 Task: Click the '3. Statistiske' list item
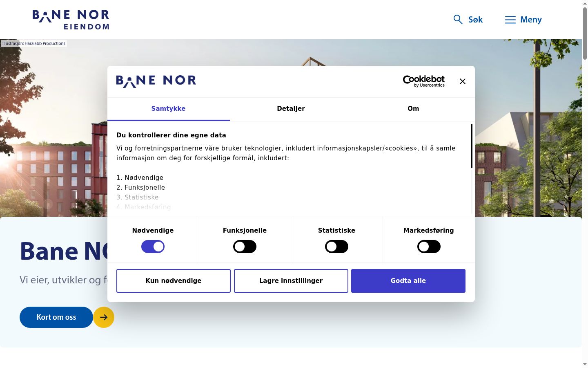point(138,197)
